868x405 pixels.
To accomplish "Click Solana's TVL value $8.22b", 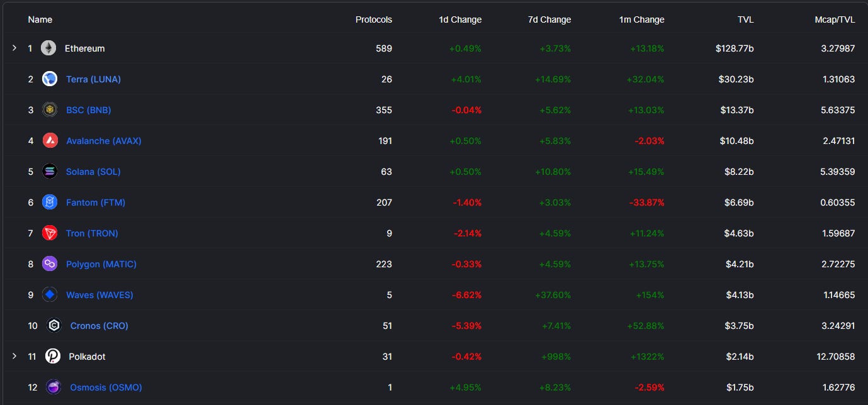I will (x=738, y=172).
